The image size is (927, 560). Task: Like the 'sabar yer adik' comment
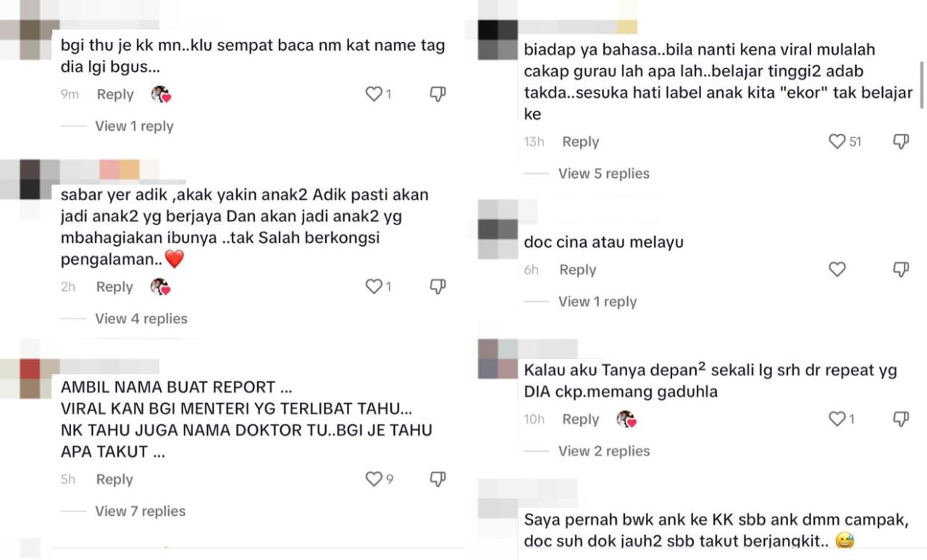pos(374,286)
